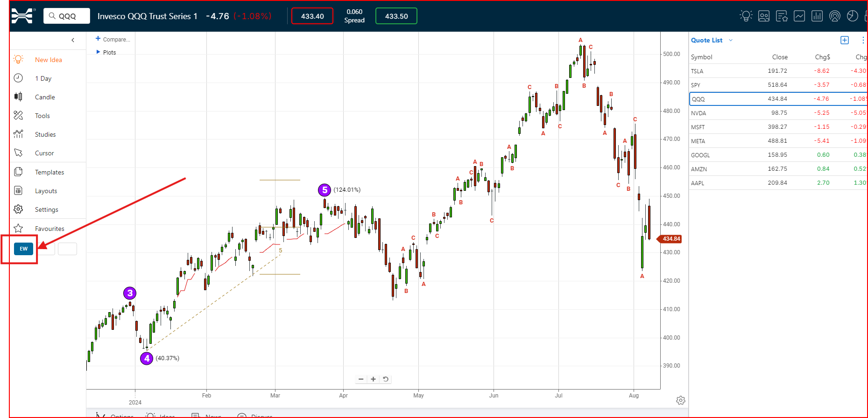Open the Quote List dropdown chevron
The width and height of the screenshot is (868, 418).
tap(731, 40)
